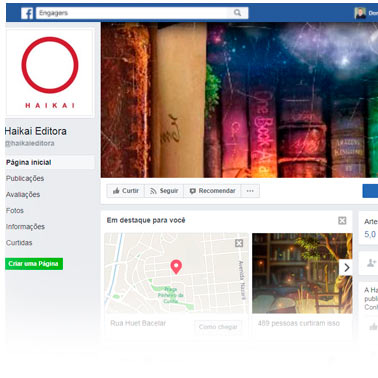Click the Como chegar directions button

click(x=218, y=327)
